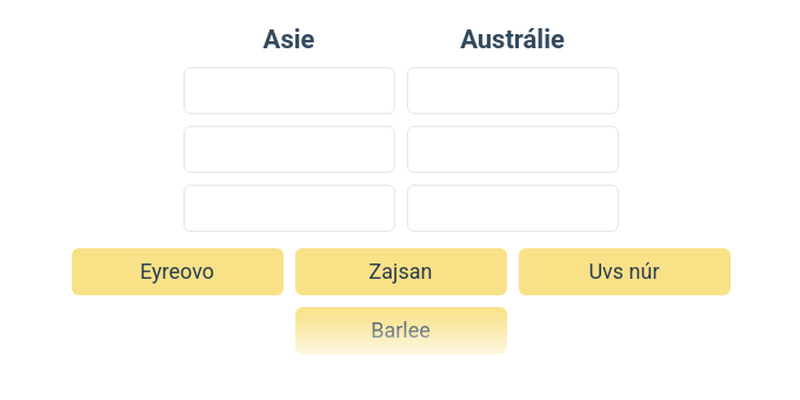Tap the Zajsan option in the tile row

pos(400,272)
